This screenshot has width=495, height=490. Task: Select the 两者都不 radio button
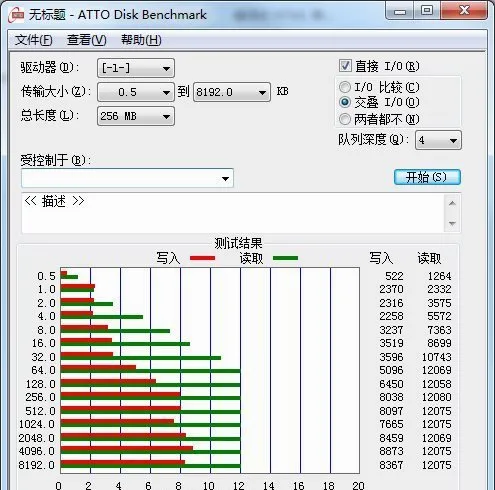[x=345, y=119]
